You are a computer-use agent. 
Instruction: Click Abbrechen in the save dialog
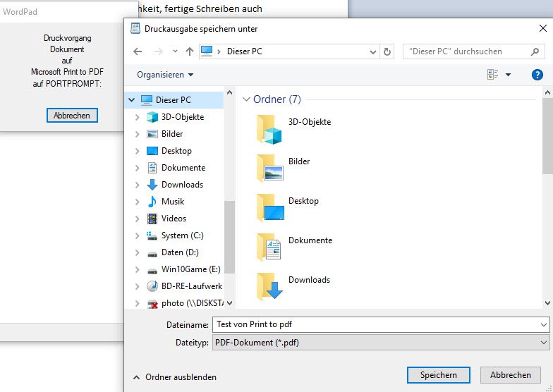511,375
